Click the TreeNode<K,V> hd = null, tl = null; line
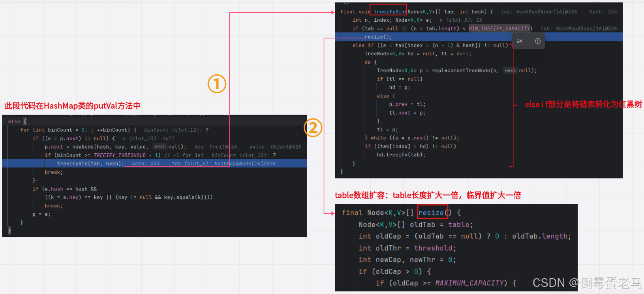 [x=418, y=54]
